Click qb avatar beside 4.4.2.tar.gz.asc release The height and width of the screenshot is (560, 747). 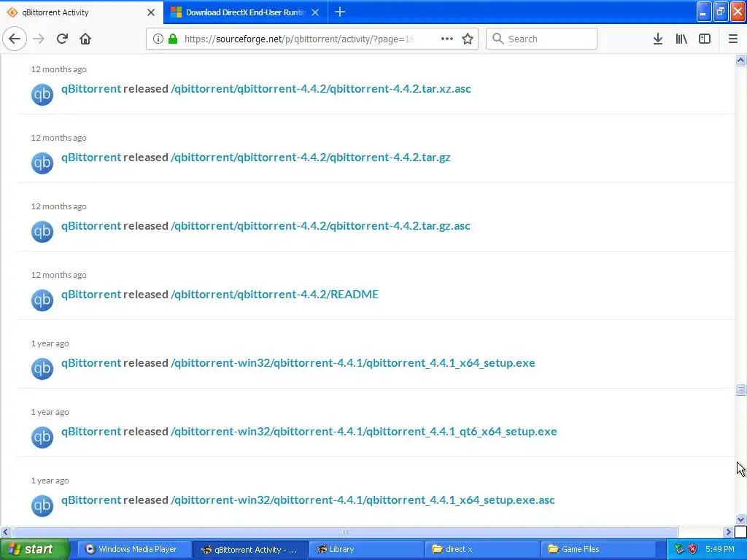pyautogui.click(x=42, y=231)
